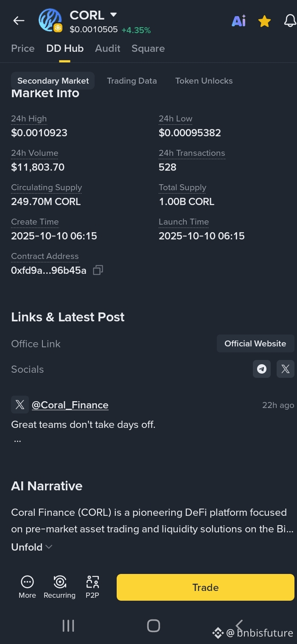Open price alert bell icon
The height and width of the screenshot is (644, 297).
[x=290, y=21]
